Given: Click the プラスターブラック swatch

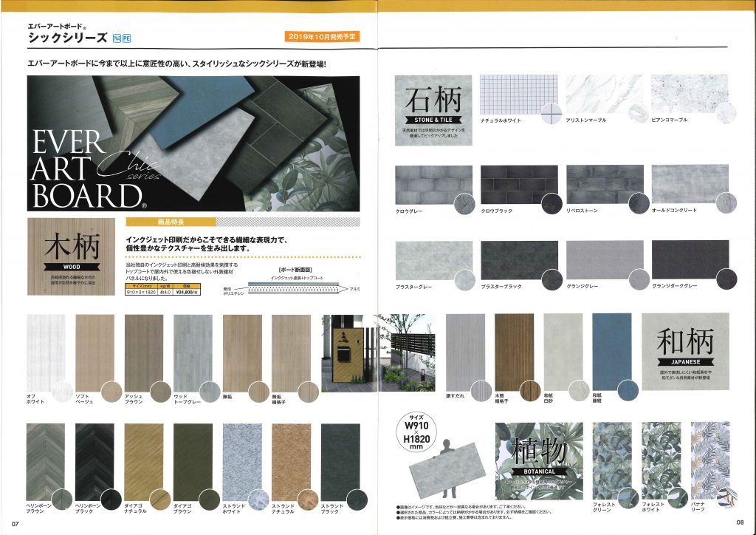Looking at the screenshot, I should [519, 261].
